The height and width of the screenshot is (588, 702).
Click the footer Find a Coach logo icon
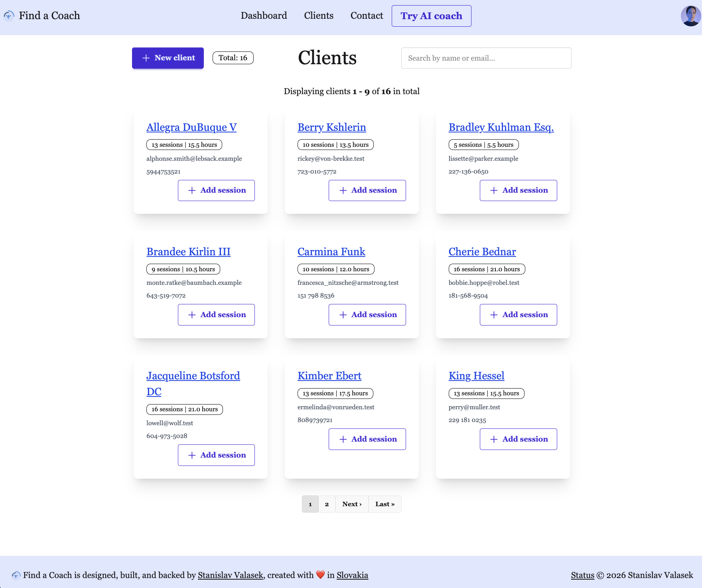(16, 575)
